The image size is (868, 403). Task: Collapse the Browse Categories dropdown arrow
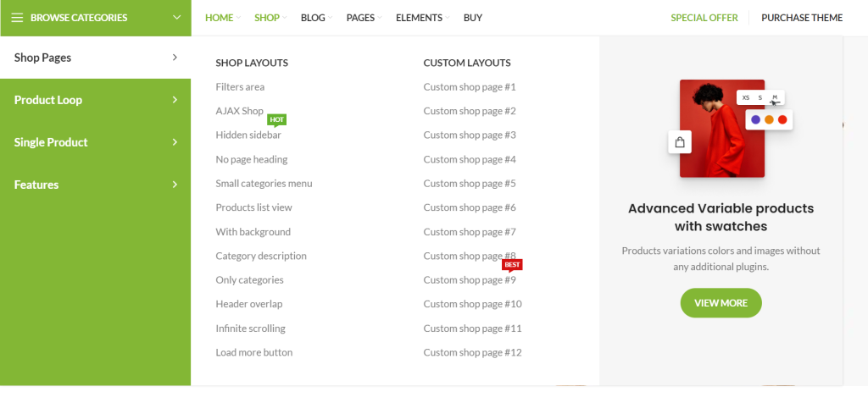176,18
